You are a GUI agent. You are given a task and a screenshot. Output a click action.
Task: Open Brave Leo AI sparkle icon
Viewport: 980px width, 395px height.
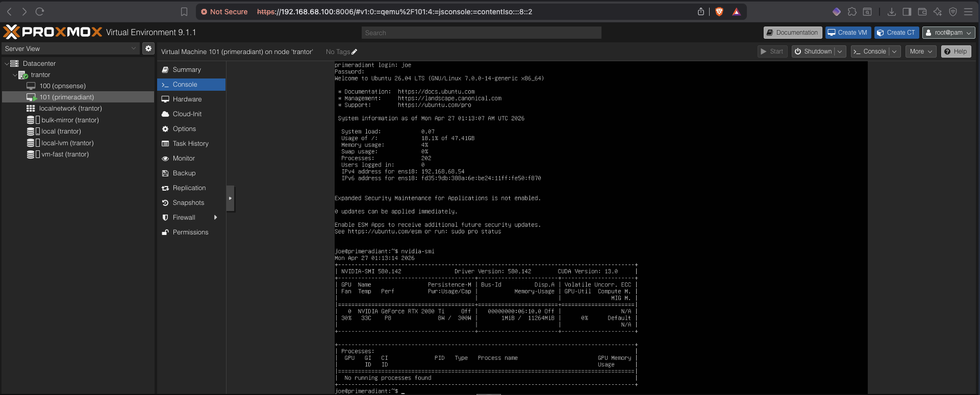(938, 11)
